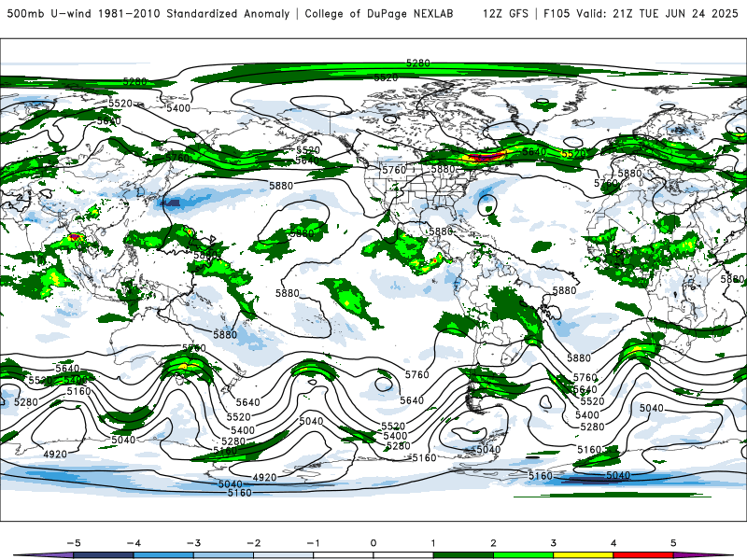Image resolution: width=747 pixels, height=560 pixels.
Task: Click the bright green 2 to 3 colorbar segment
Action: tap(523, 554)
